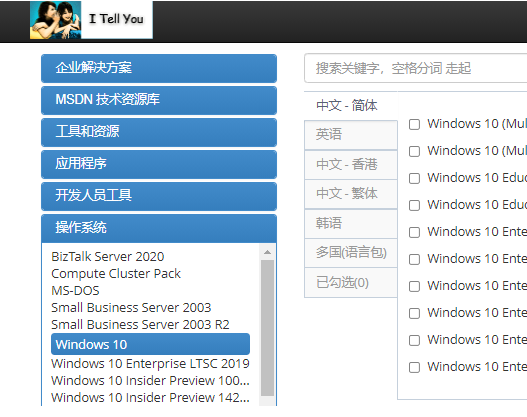
Task: Click in the keyword search field
Action: click(x=415, y=68)
